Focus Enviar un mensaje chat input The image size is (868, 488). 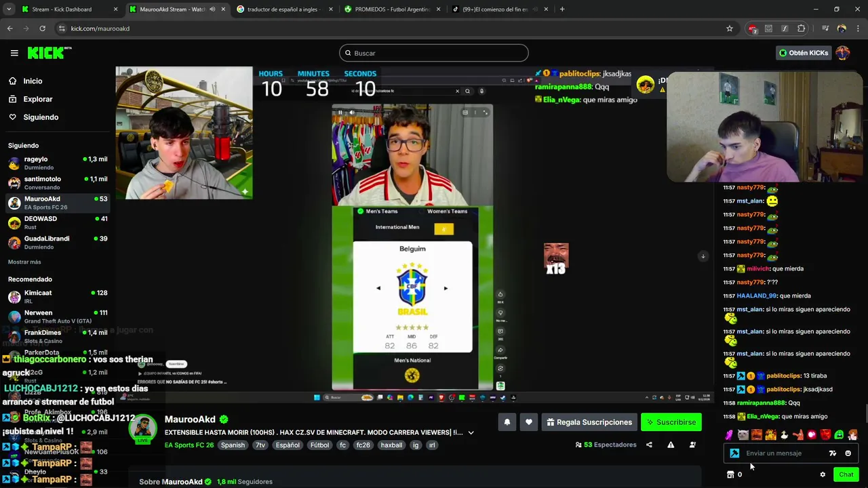[x=783, y=453]
